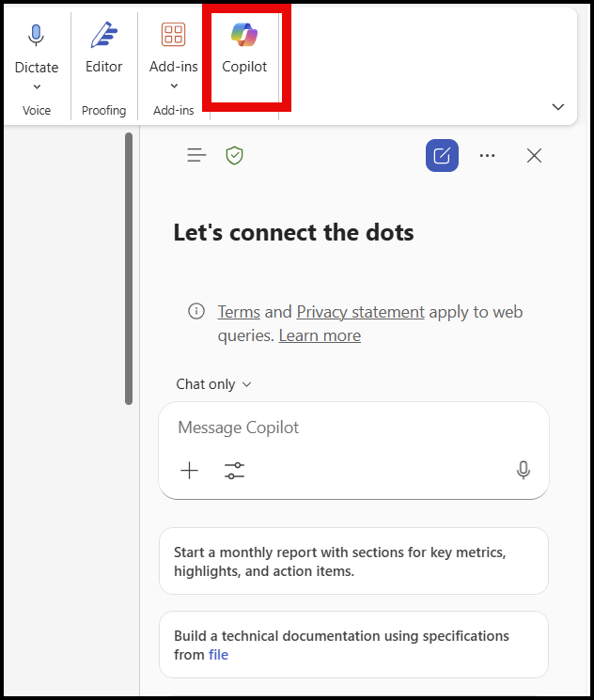594x700 pixels.
Task: Start a new chat with compose button
Action: tap(442, 155)
